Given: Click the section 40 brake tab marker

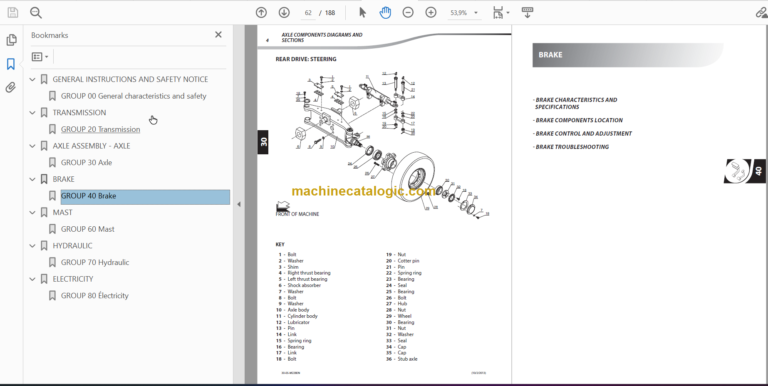Looking at the screenshot, I should (745, 171).
